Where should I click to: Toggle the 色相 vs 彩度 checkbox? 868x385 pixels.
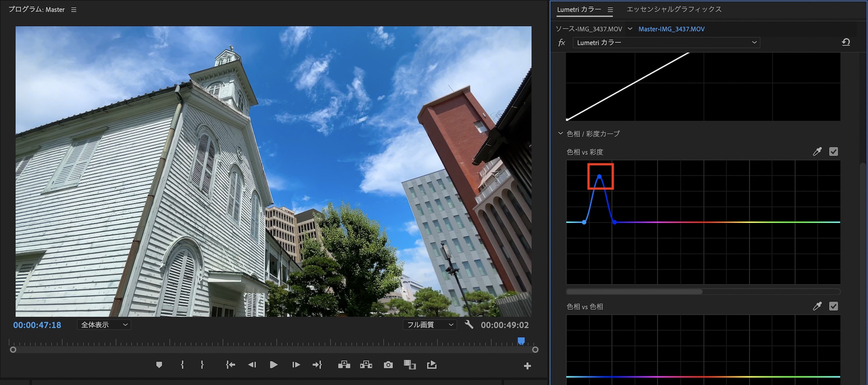click(833, 152)
